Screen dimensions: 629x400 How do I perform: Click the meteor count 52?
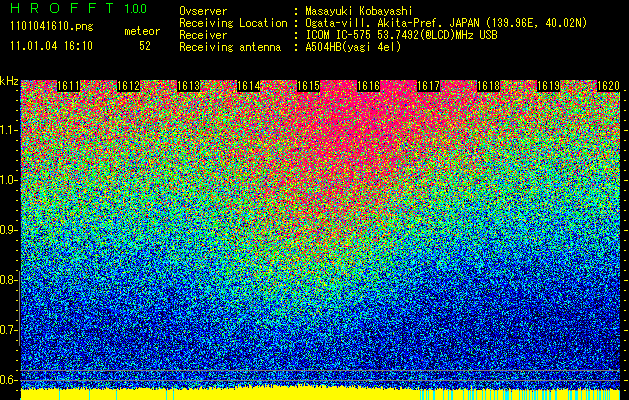pyautogui.click(x=145, y=46)
